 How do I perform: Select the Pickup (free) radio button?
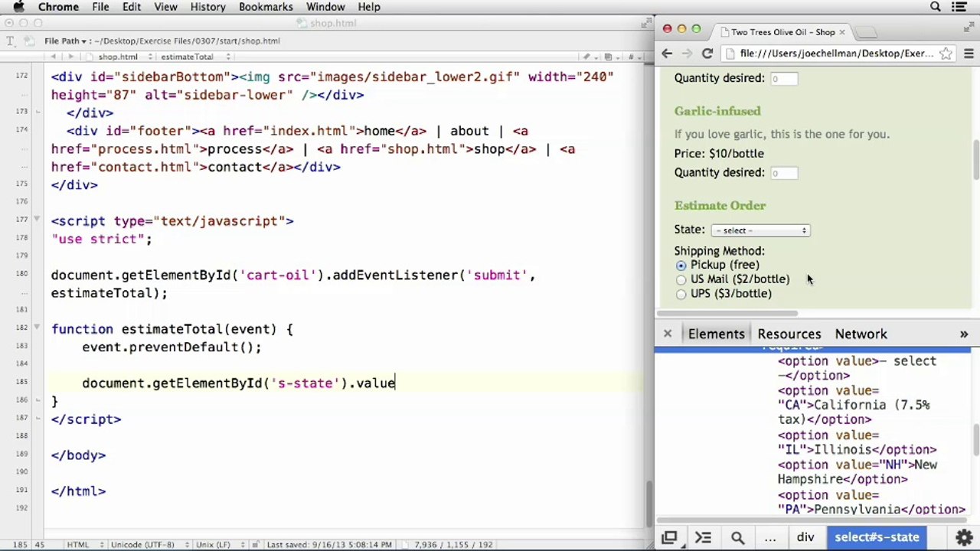pyautogui.click(x=681, y=266)
